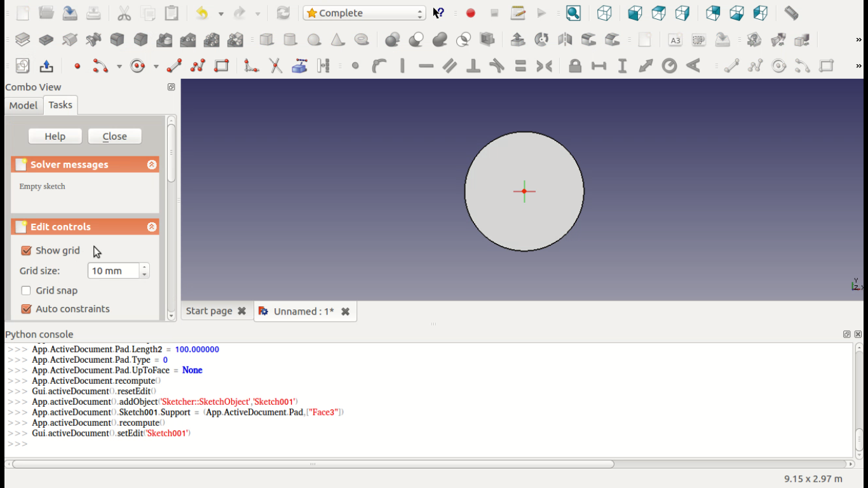The width and height of the screenshot is (868, 488).
Task: Switch to the Tasks tab
Action: coord(60,105)
